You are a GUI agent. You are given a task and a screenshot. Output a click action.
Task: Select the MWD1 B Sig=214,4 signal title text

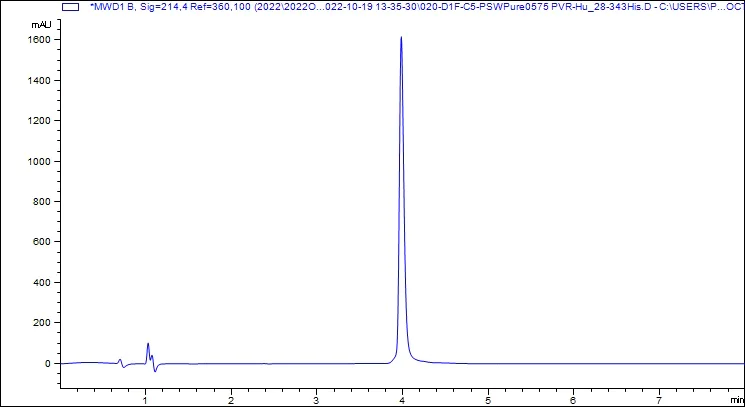tap(416, 7)
